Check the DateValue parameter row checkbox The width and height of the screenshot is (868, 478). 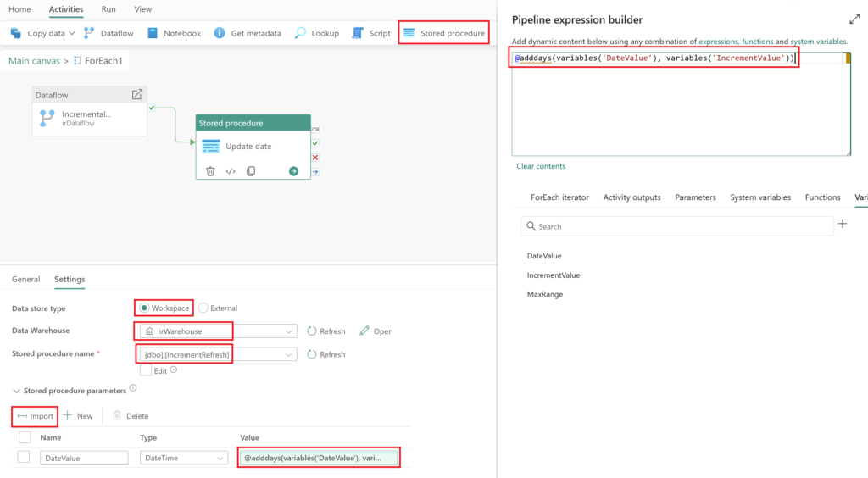(23, 457)
